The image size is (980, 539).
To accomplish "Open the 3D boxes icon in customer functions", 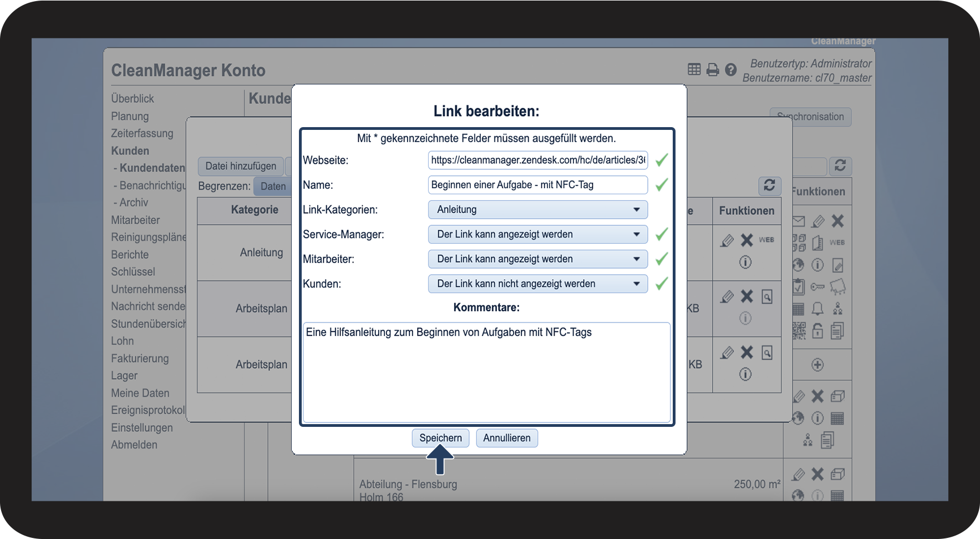I will pyautogui.click(x=799, y=243).
